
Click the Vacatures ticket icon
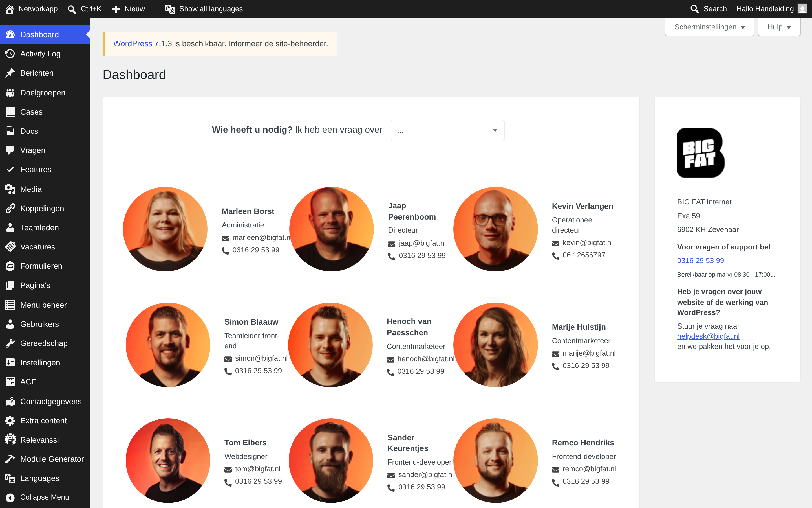10,247
